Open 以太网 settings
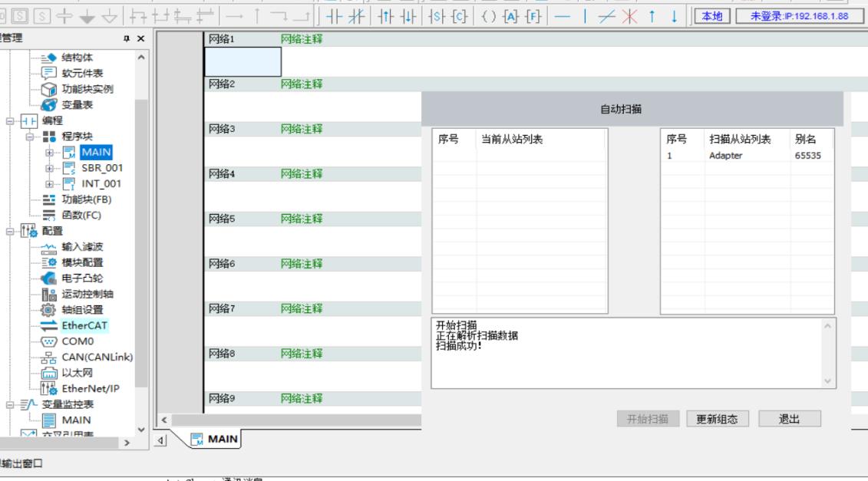Screen dimensions: 868x481 [x=77, y=373]
